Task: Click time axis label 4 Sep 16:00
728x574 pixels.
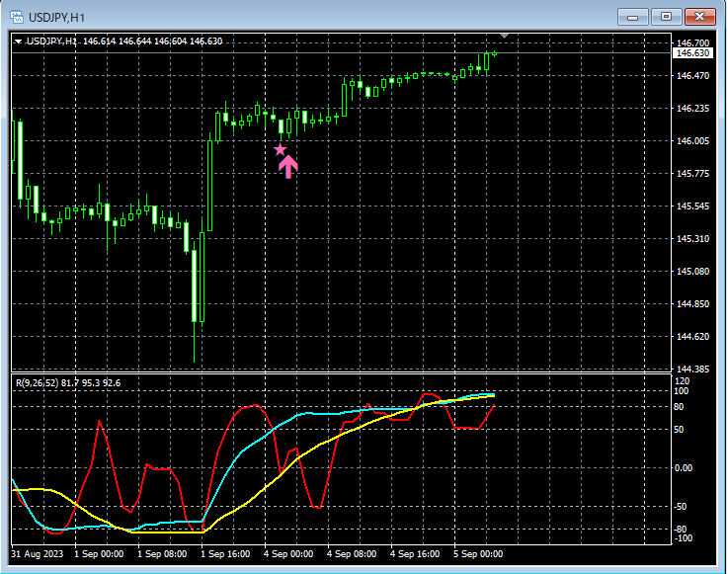Action: click(x=415, y=554)
